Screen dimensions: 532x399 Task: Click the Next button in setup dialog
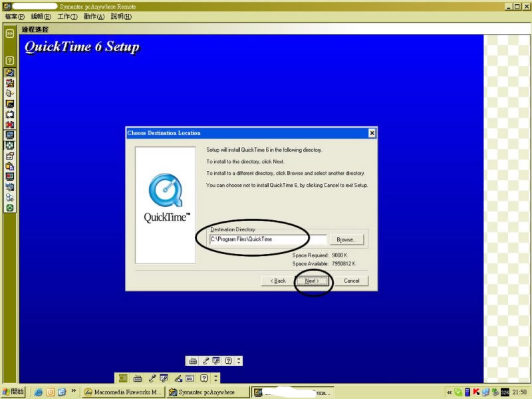(x=312, y=281)
